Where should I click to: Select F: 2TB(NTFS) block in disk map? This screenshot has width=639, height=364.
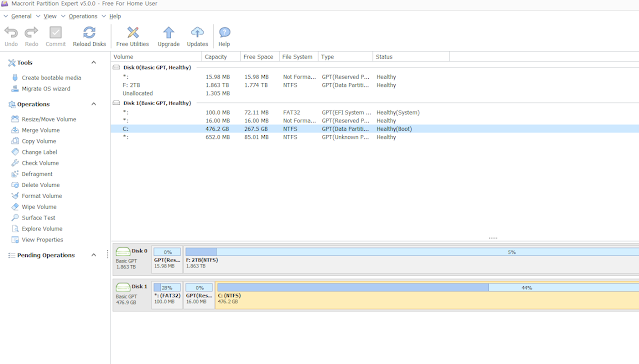coord(412,259)
